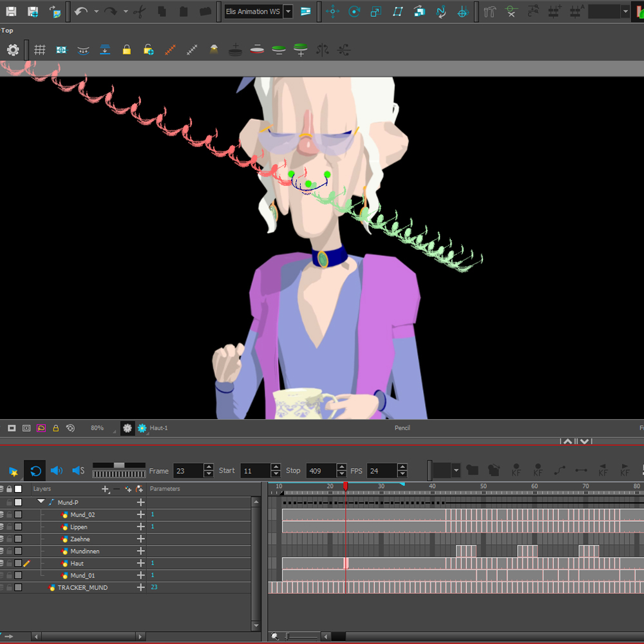644x644 pixels.
Task: Click the Stop frame field showing 409
Action: click(321, 471)
